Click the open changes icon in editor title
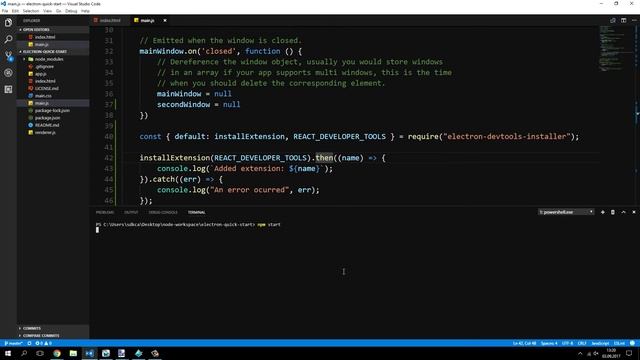 click(x=613, y=20)
